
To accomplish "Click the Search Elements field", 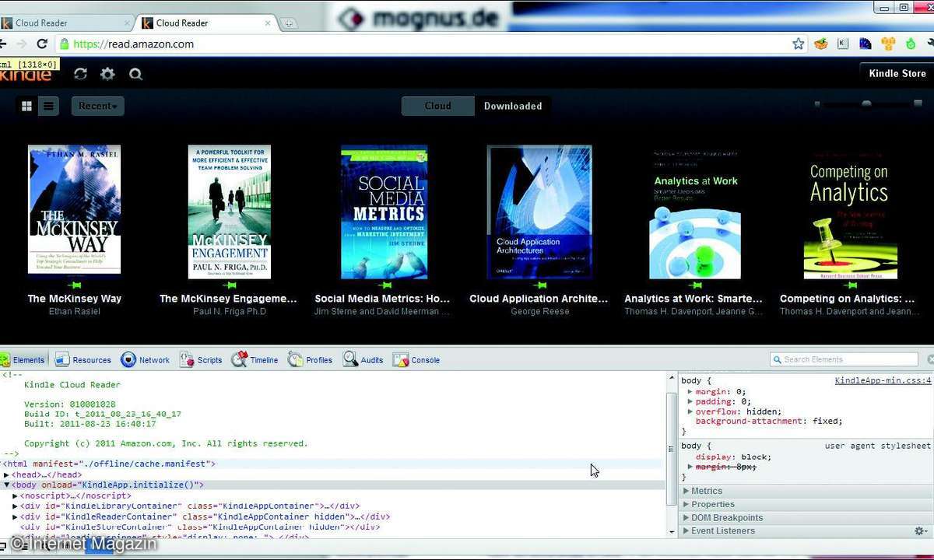I will 845,359.
